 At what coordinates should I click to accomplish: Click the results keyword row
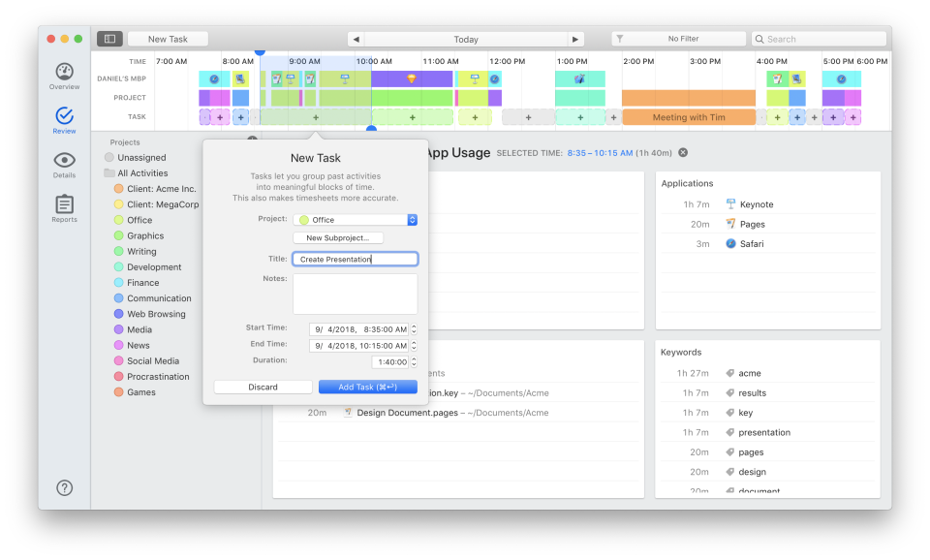tap(767, 392)
